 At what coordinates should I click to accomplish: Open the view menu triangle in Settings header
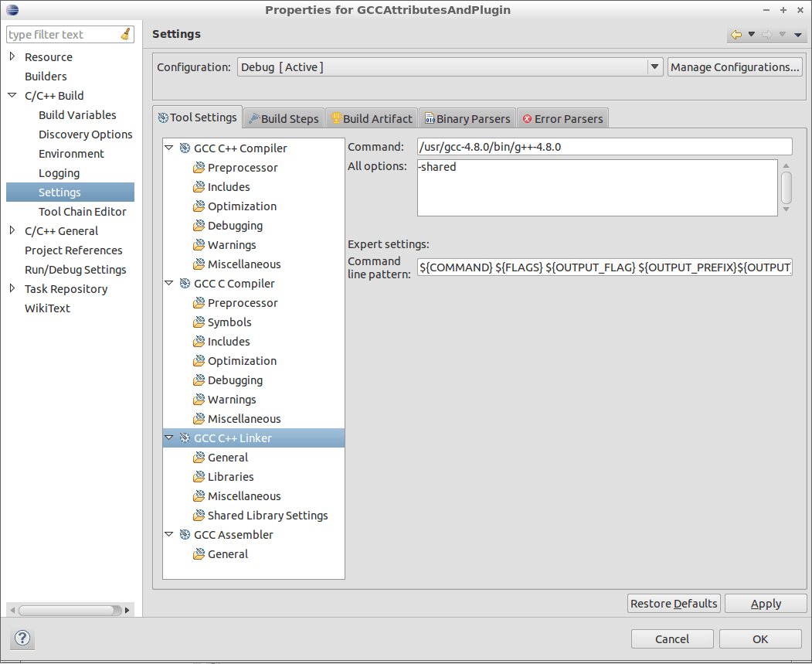point(798,35)
